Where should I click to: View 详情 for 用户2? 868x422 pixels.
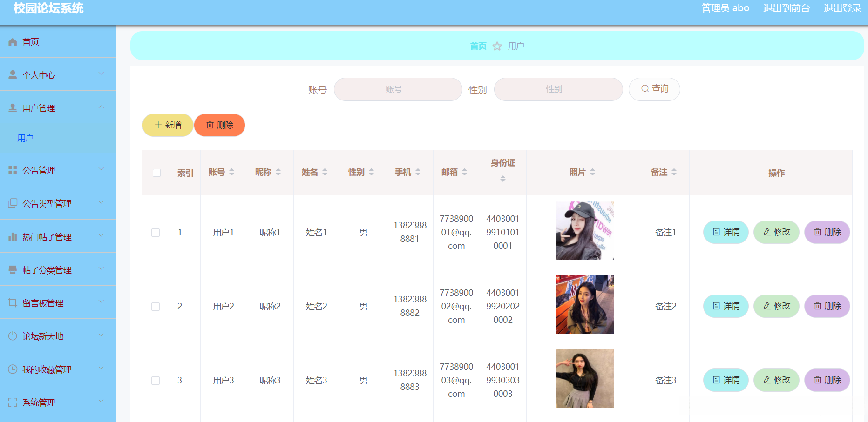726,306
